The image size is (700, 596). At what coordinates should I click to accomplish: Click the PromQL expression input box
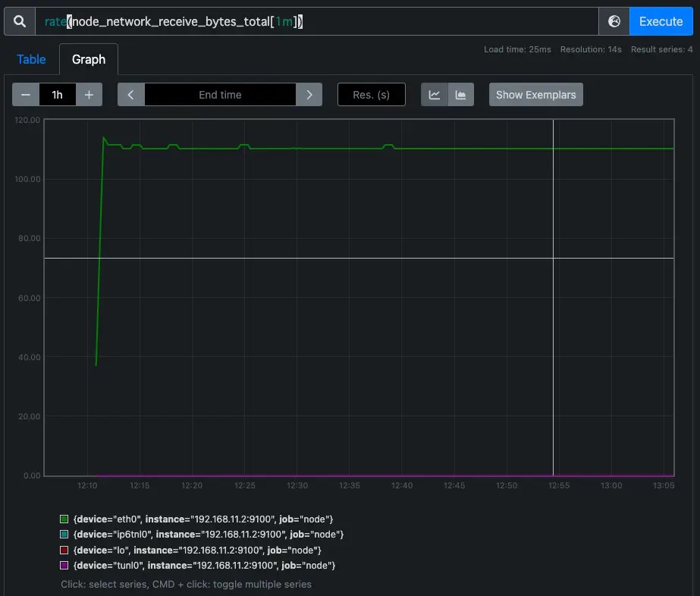click(316, 21)
